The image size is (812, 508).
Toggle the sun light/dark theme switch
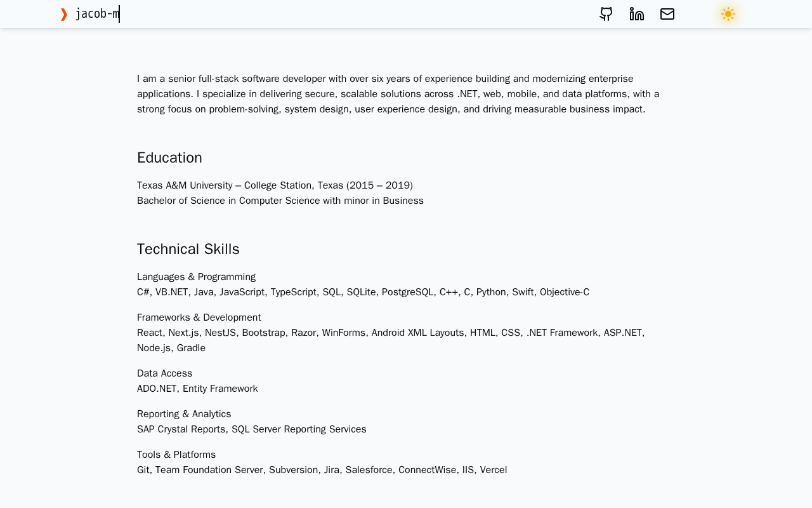click(728, 14)
